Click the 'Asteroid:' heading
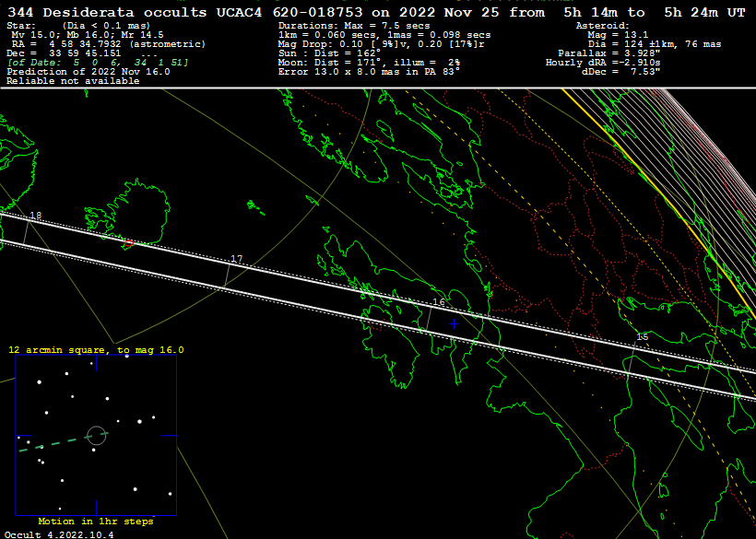 [x=603, y=26]
